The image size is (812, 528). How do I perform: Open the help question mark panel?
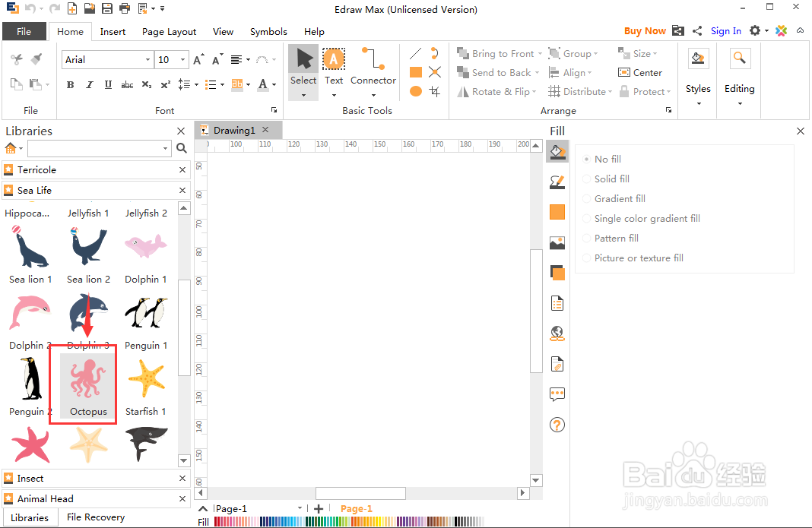(557, 425)
